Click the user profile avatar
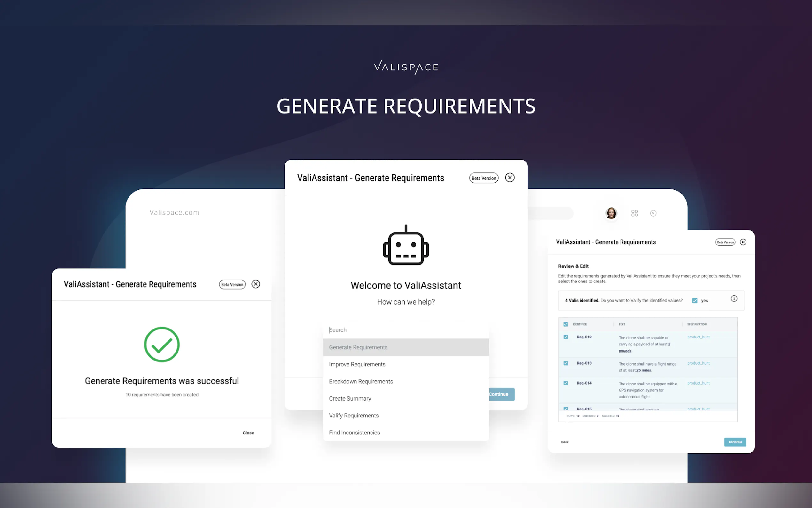The height and width of the screenshot is (508, 812). click(611, 213)
